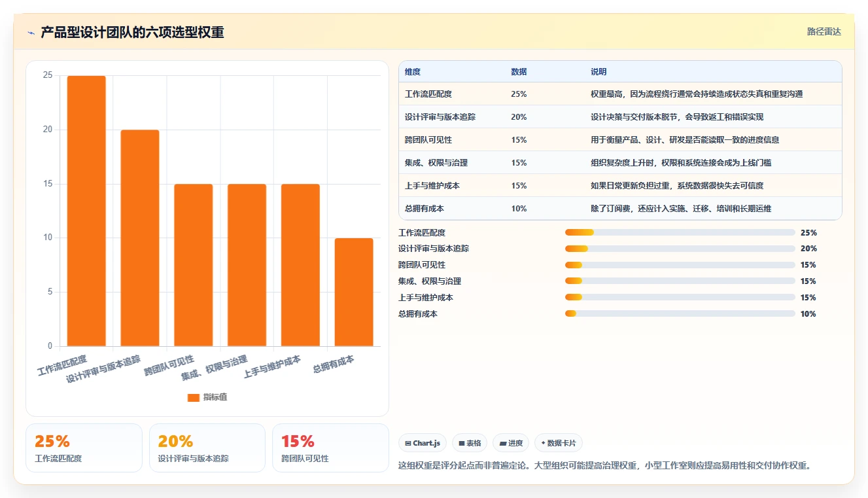The height and width of the screenshot is (498, 868).
Task: Click the 总拥有成本 10% progress bar
Action: click(680, 313)
